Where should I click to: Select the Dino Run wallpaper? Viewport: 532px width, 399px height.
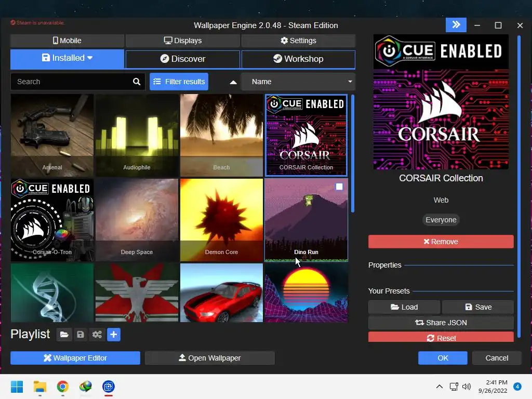coord(306,220)
